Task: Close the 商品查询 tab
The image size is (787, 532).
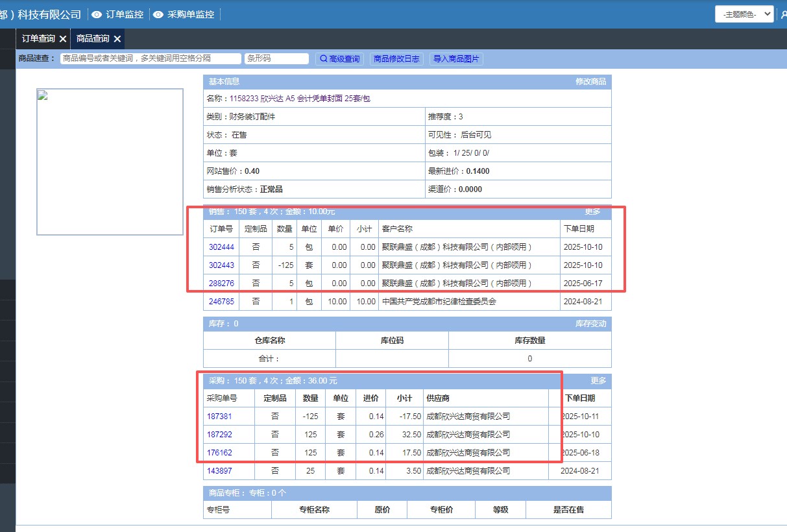Action: pos(117,39)
